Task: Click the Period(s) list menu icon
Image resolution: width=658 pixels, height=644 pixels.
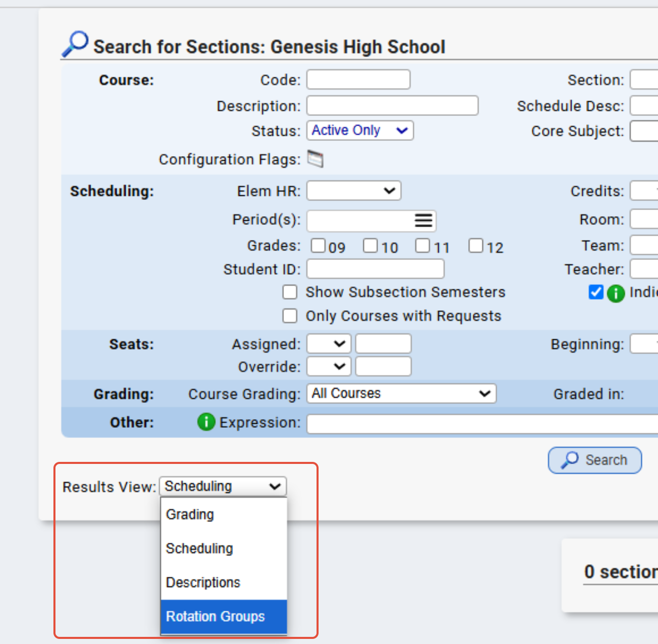Action: click(x=423, y=220)
